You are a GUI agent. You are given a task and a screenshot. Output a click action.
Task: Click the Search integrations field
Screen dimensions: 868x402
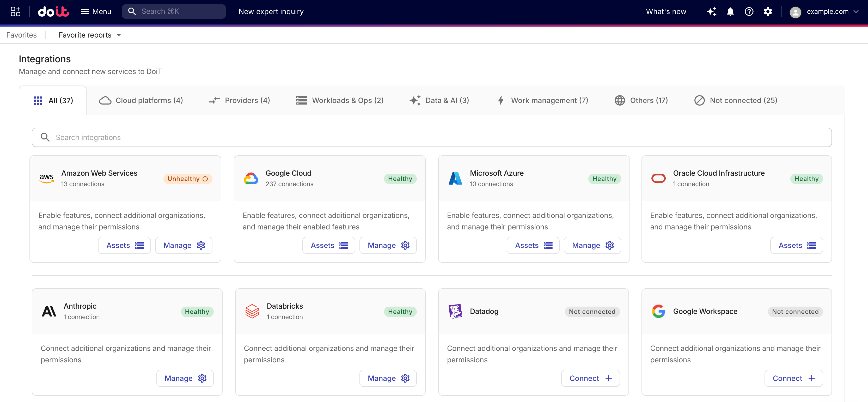(432, 137)
